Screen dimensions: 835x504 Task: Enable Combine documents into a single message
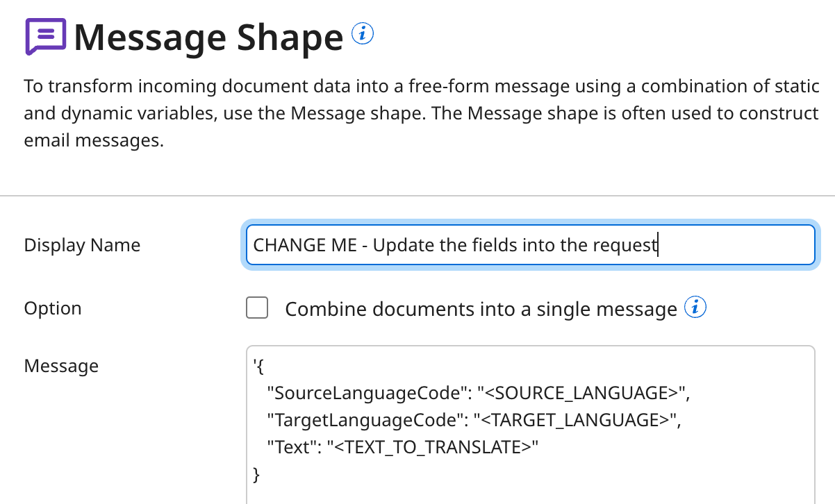[257, 308]
